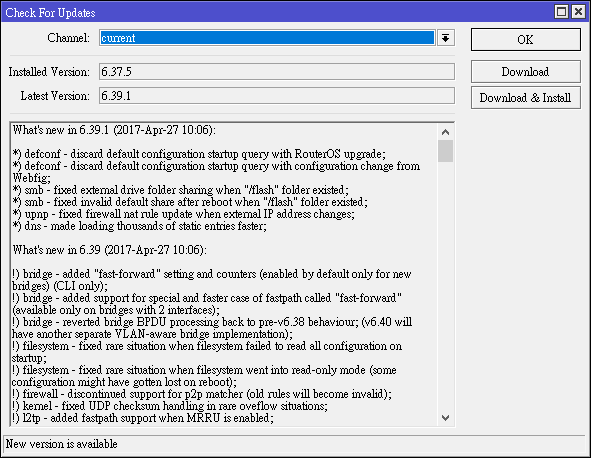Image resolution: width=591 pixels, height=458 pixels.
Task: Click the "Latest Version:" label
Action: coord(55,96)
